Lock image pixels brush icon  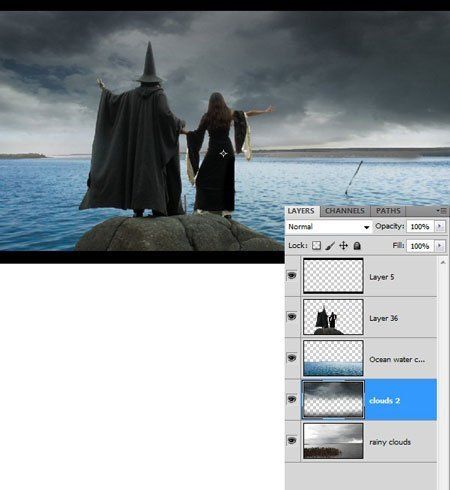coord(330,246)
